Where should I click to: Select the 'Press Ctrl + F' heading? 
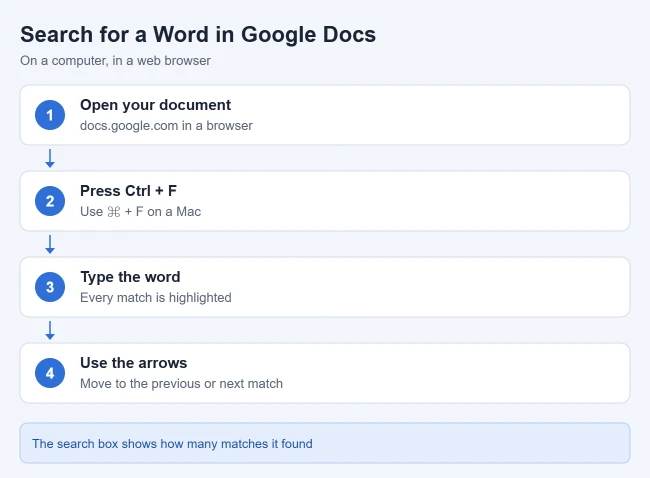click(x=129, y=191)
